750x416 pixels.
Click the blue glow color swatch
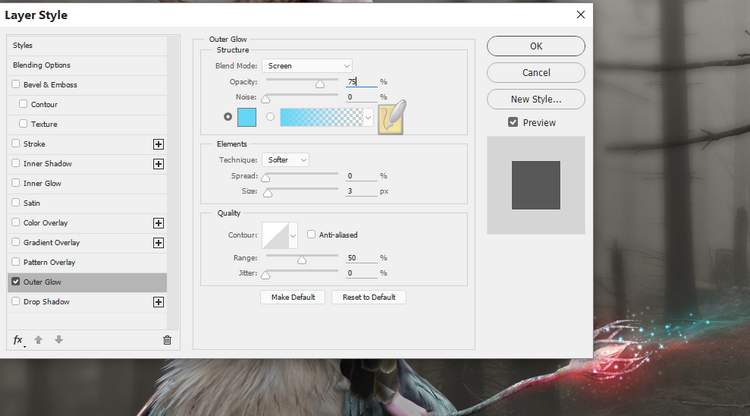point(247,117)
